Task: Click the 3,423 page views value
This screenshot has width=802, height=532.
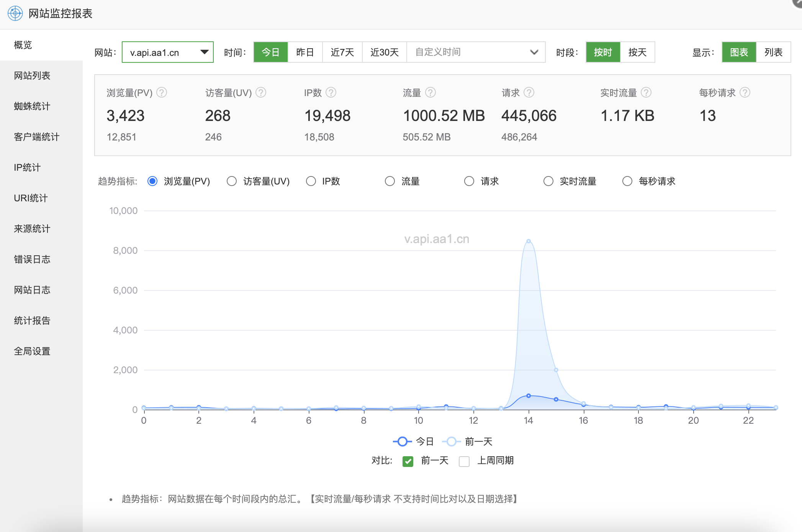Action: 126,116
